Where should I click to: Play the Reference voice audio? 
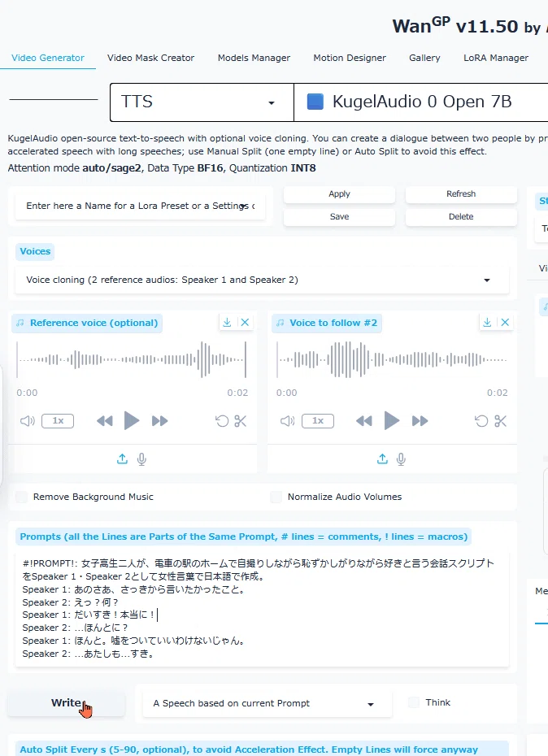pos(132,421)
